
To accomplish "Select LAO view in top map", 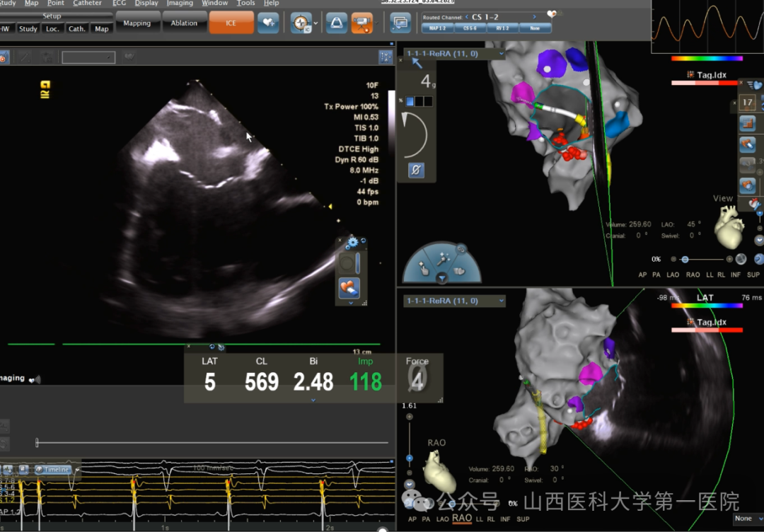I will click(673, 274).
